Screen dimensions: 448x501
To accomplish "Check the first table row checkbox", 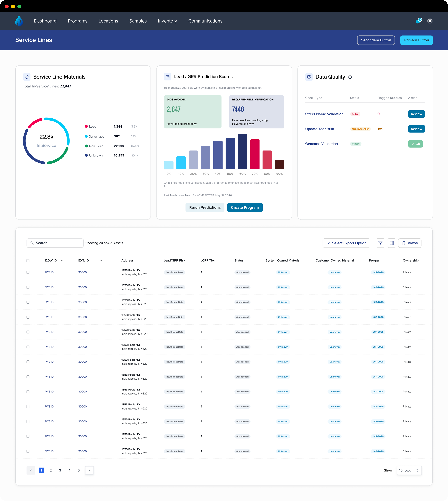I will point(28,272).
